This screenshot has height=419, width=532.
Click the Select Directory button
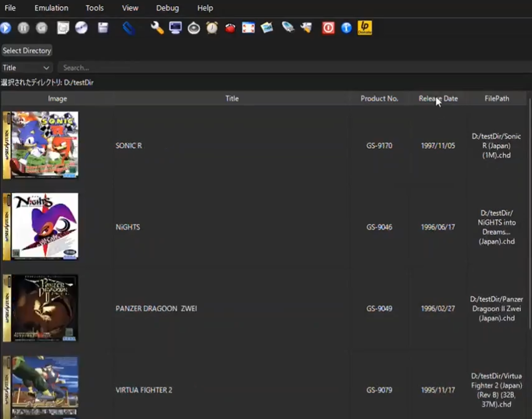[x=27, y=50]
